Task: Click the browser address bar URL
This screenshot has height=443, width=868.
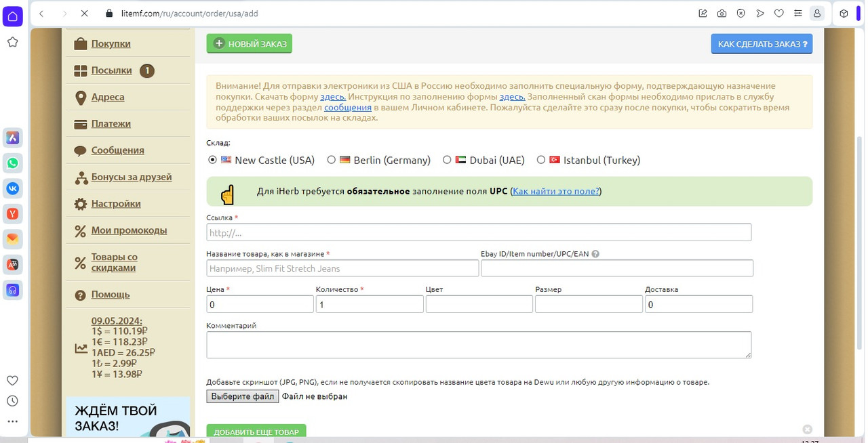Action: pos(190,14)
